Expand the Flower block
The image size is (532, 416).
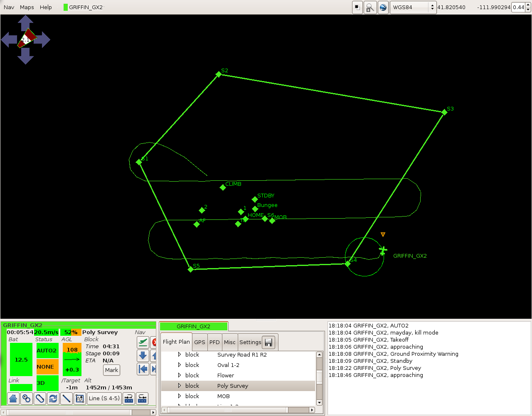pyautogui.click(x=180, y=375)
